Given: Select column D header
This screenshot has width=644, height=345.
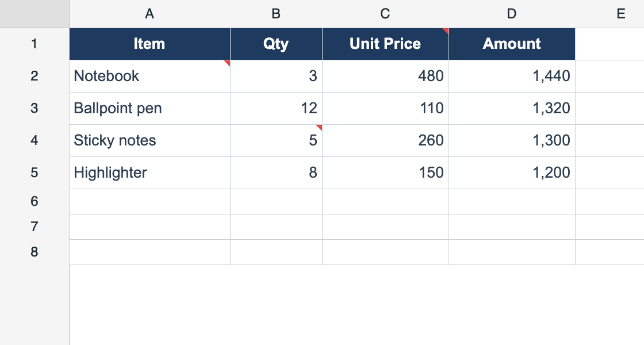Looking at the screenshot, I should tap(512, 14).
